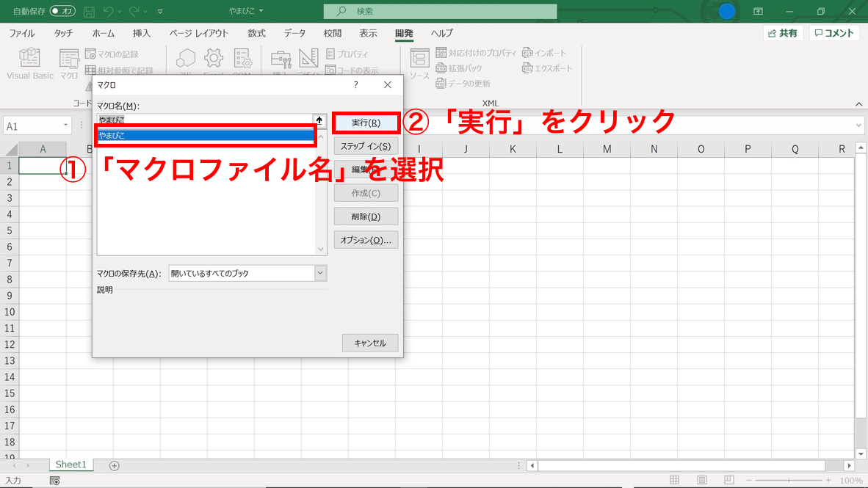The image size is (868, 488).
Task: Open the 数式 tab
Action: tap(256, 33)
